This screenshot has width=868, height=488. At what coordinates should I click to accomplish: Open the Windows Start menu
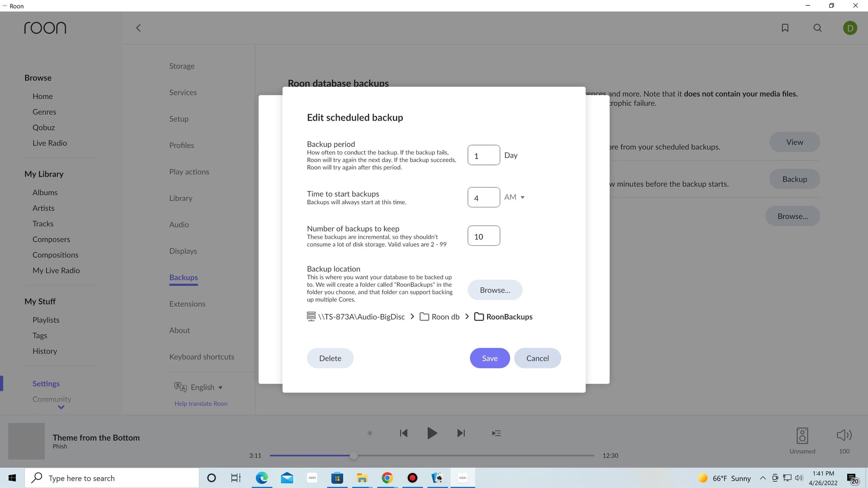(x=12, y=478)
